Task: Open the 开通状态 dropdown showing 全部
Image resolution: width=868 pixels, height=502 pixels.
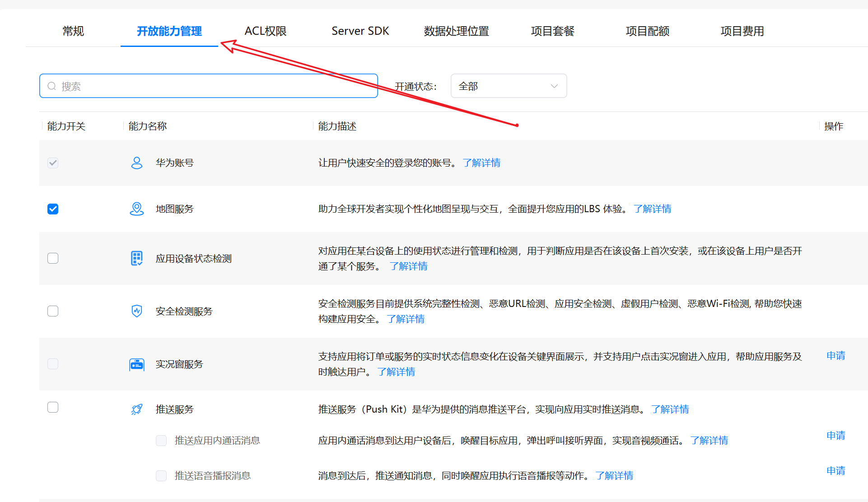Action: point(501,86)
